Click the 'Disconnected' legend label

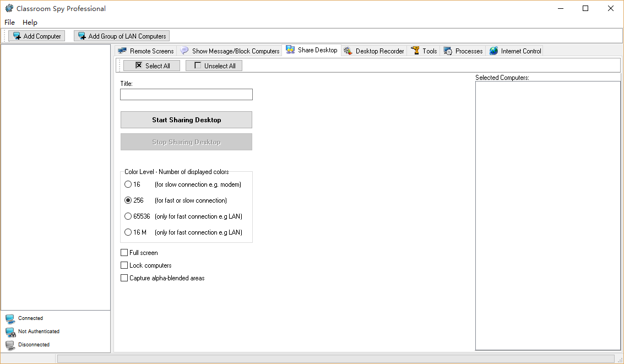coord(34,345)
